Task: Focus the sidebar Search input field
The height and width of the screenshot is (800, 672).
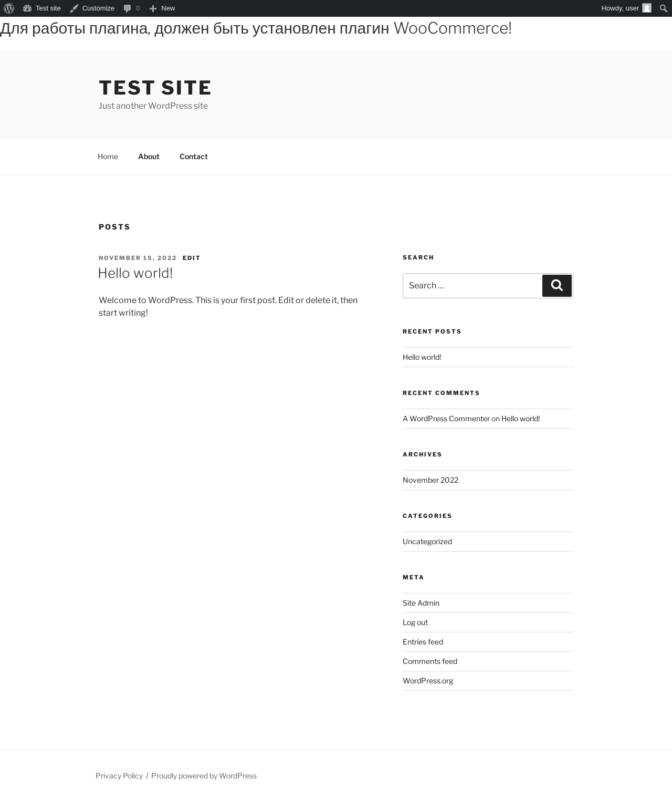Action: tap(472, 286)
